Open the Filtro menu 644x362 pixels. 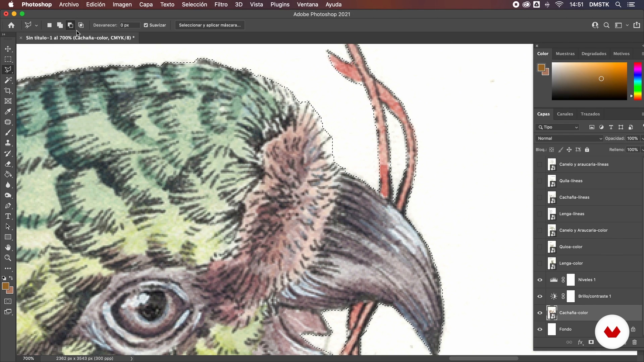[x=221, y=4]
